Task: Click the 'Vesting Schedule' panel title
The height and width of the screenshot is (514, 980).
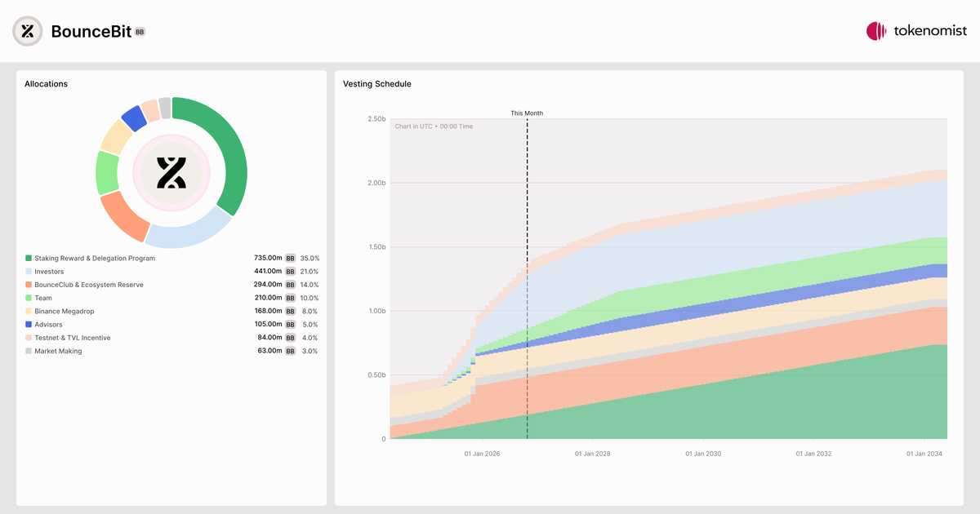Action: pos(377,84)
